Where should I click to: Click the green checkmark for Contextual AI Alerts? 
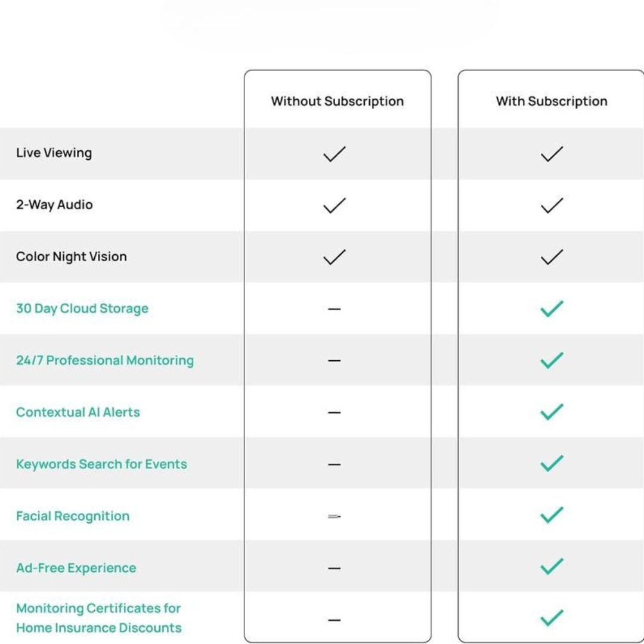pyautogui.click(x=552, y=412)
